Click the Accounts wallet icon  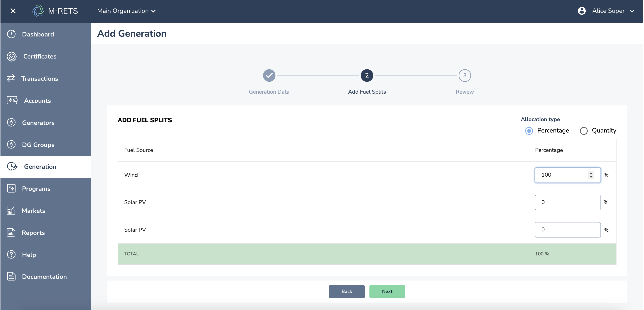[12, 100]
